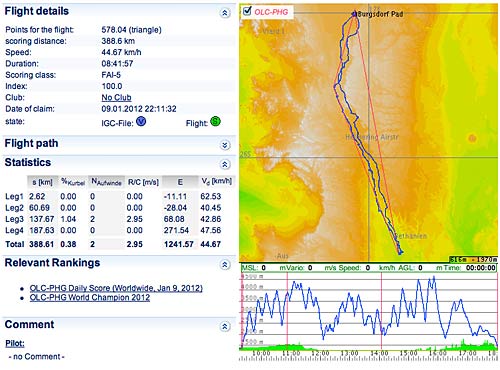
Task: Collapse the Flight details section
Action: pos(225,13)
